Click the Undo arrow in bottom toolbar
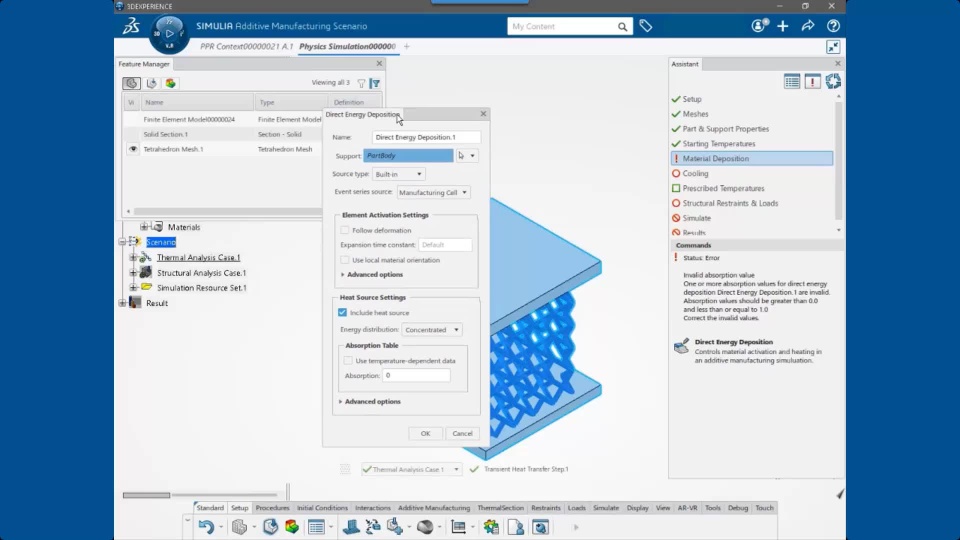 tap(206, 527)
